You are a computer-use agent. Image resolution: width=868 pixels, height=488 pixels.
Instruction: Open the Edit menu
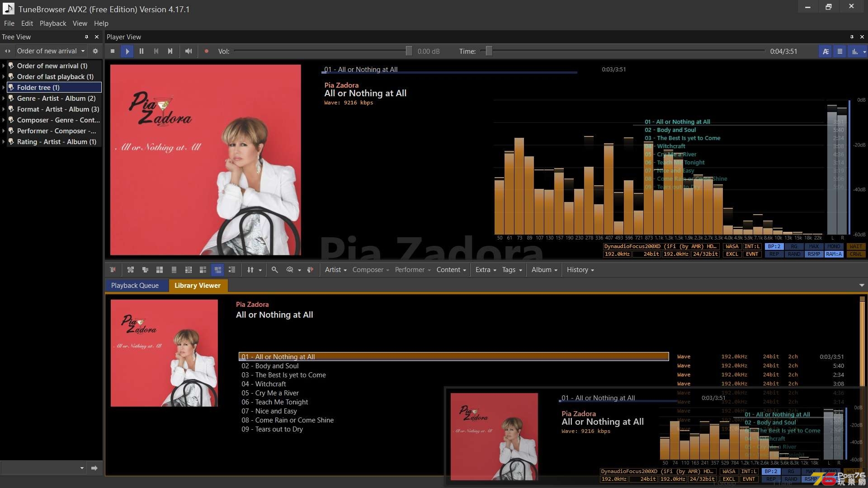click(x=27, y=23)
